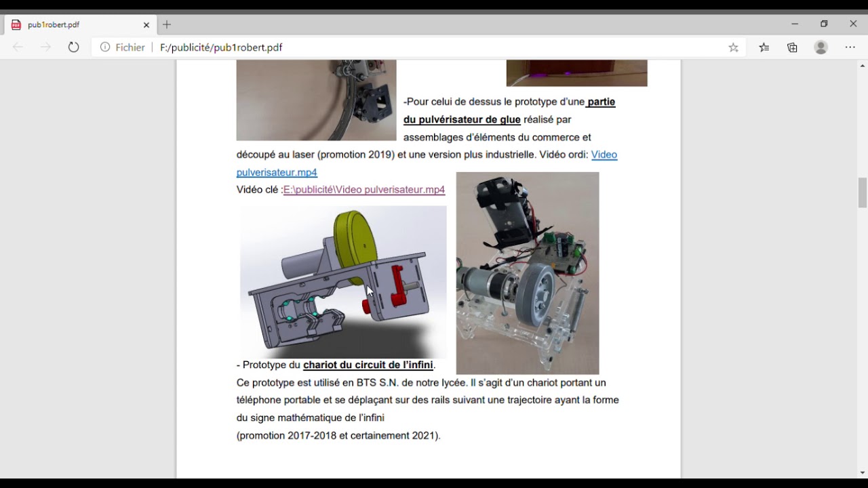868x488 pixels.
Task: Click the partly visible photo at the page top right
Action: click(x=577, y=73)
